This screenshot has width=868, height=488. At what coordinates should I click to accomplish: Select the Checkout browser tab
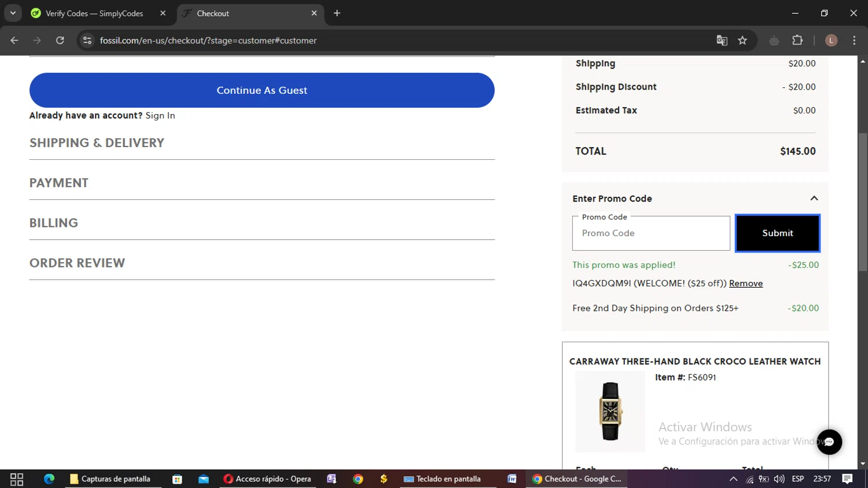[249, 13]
